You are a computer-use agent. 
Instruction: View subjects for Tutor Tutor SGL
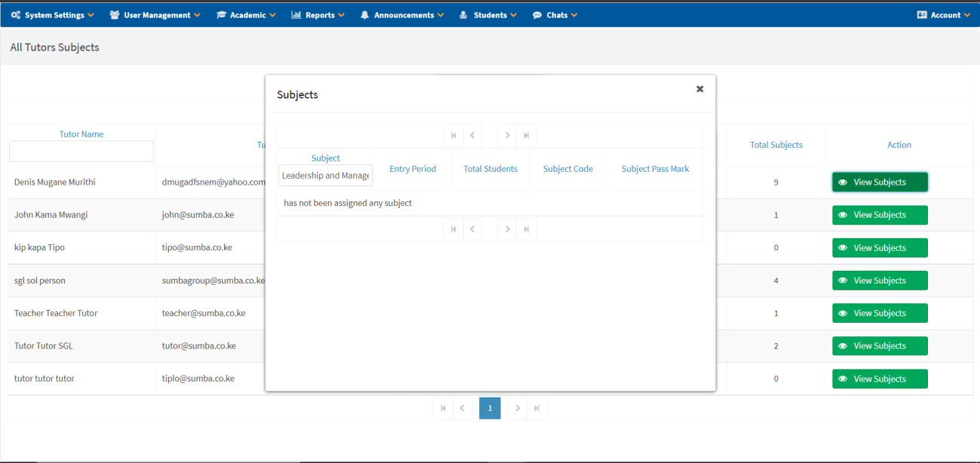[x=880, y=346]
